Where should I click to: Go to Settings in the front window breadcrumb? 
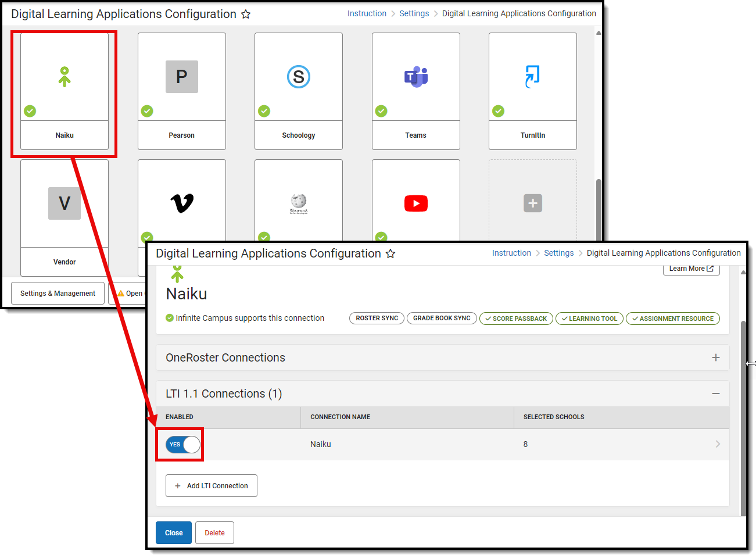559,253
